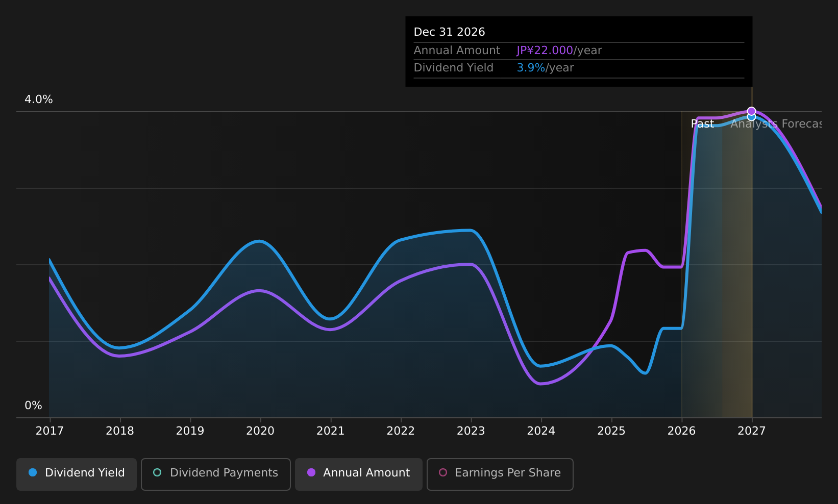Viewport: 838px width, 504px height.
Task: Toggle the Dividend Yield series
Action: pyautogui.click(x=77, y=474)
